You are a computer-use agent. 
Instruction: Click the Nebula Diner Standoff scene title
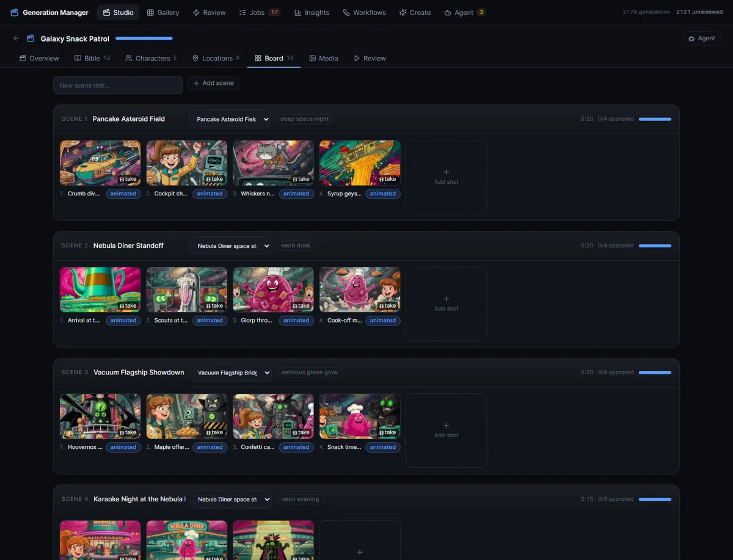[x=128, y=245]
